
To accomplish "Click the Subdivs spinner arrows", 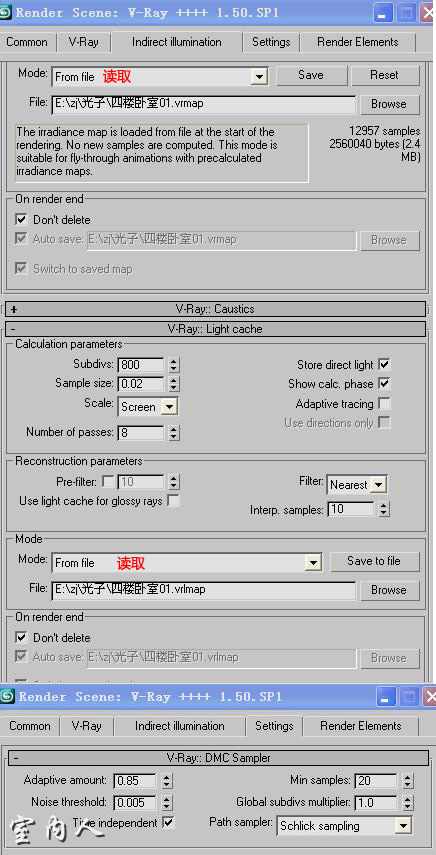I will (173, 364).
